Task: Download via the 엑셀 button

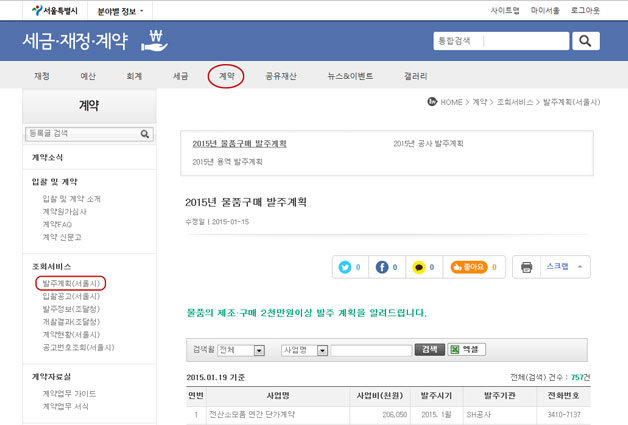Action: pos(465,350)
